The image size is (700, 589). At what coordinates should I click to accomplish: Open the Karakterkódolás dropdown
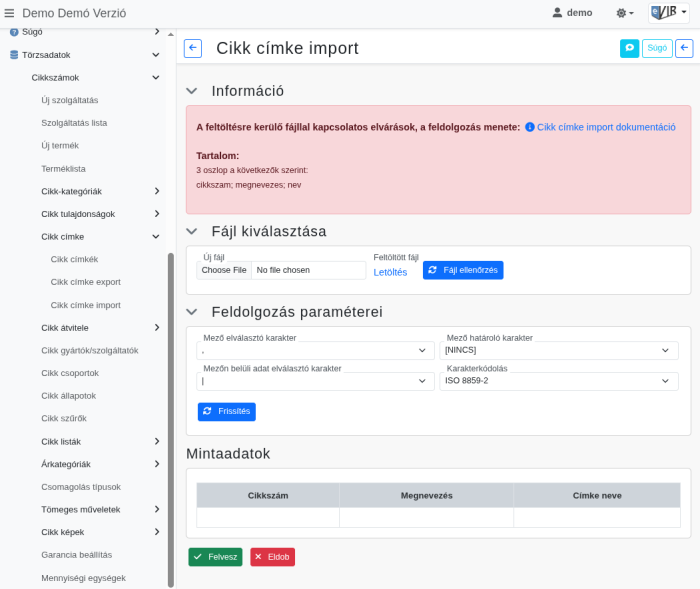pyautogui.click(x=558, y=381)
